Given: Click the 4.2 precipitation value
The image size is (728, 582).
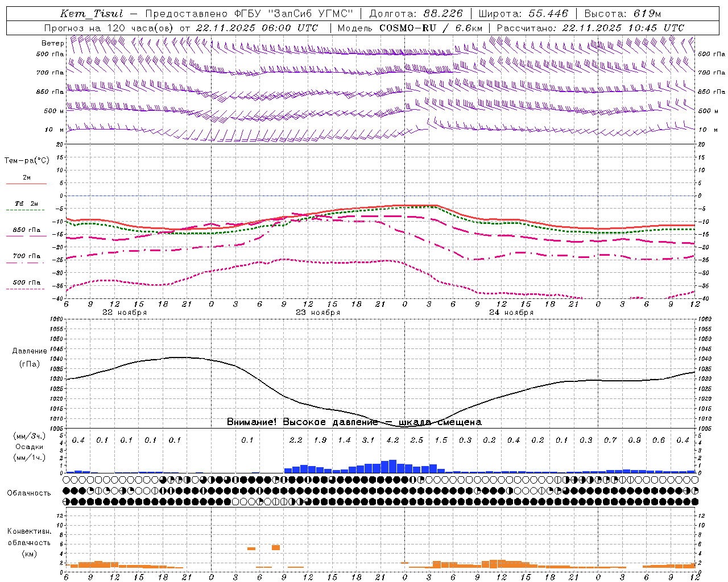Looking at the screenshot, I should tap(392, 440).
